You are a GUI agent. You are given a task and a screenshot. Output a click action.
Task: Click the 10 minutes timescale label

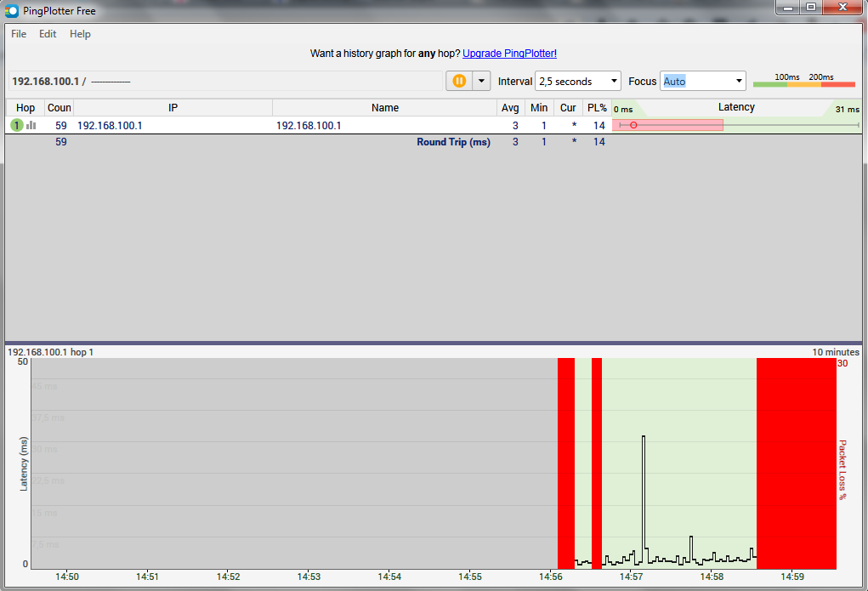836,352
